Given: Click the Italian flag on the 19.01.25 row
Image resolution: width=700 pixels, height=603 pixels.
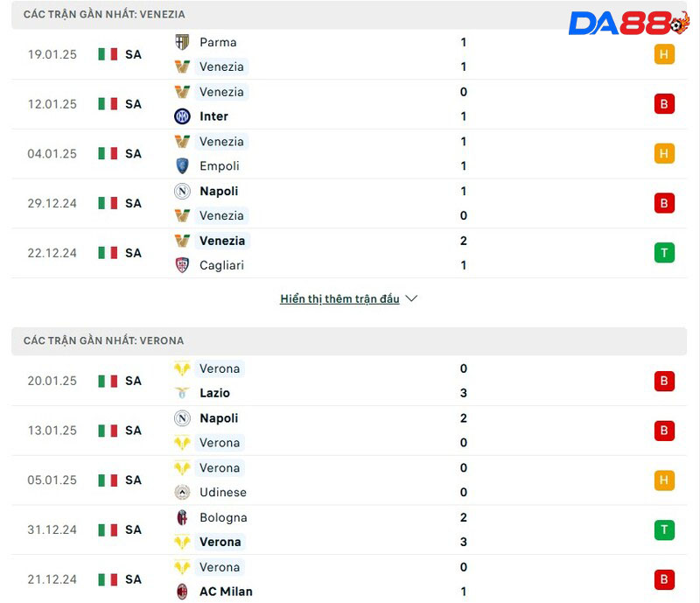Looking at the screenshot, I should pyautogui.click(x=108, y=54).
